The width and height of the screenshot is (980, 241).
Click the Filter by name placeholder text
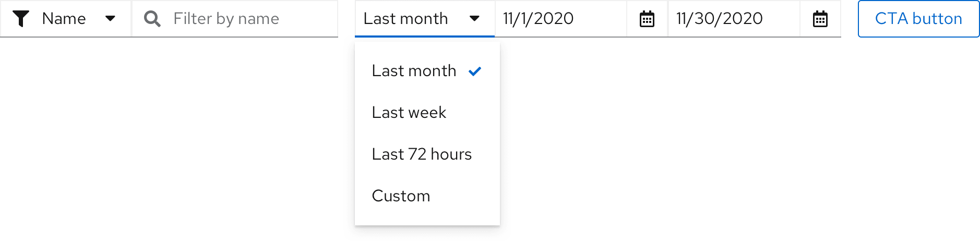click(226, 19)
